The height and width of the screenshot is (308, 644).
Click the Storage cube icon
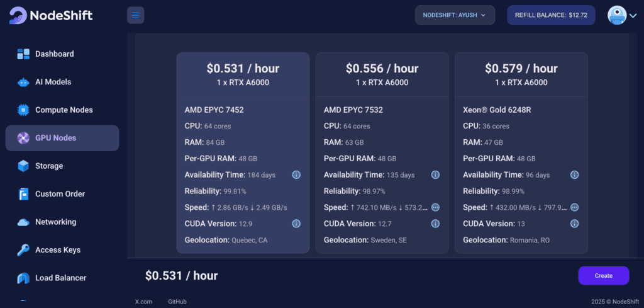(23, 166)
